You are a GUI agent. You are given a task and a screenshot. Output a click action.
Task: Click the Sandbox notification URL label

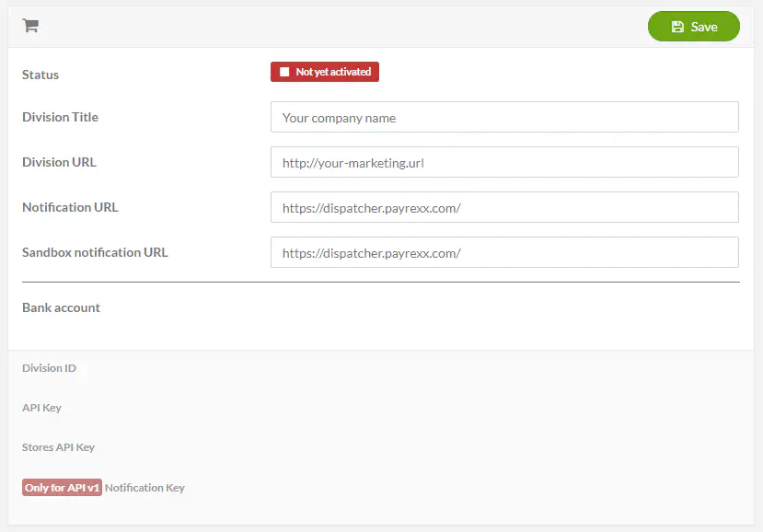point(95,252)
